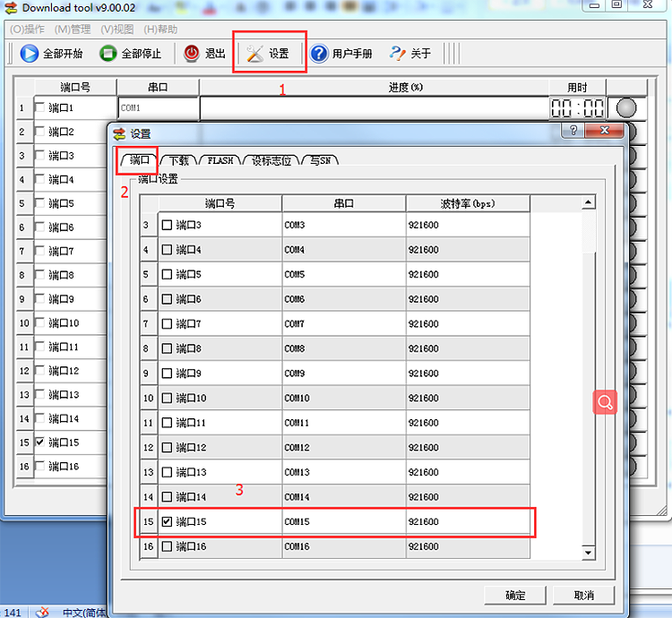Click the About (关于) icon
672x618 pixels.
pyautogui.click(x=398, y=54)
